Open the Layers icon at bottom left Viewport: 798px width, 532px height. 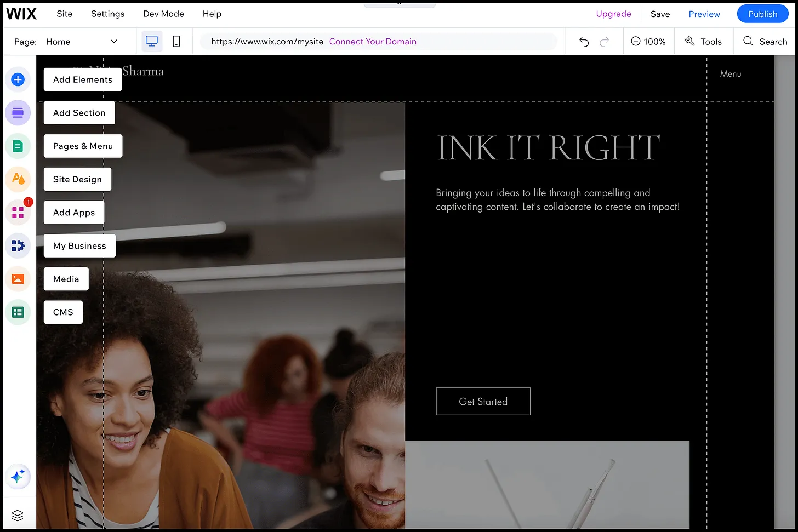[x=18, y=516]
